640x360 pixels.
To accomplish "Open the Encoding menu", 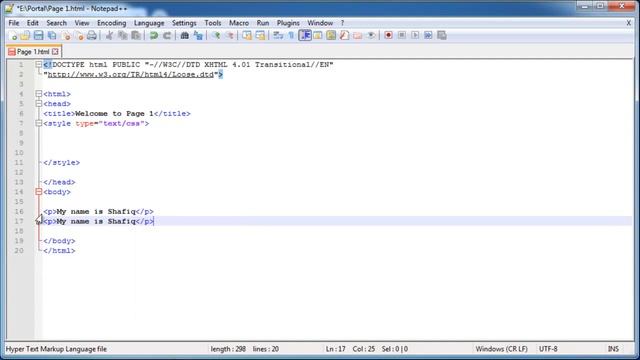I will tap(111, 23).
